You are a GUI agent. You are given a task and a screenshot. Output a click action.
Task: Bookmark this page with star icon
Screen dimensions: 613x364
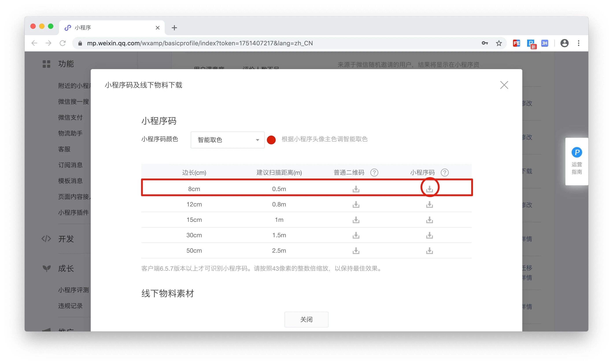pyautogui.click(x=499, y=43)
